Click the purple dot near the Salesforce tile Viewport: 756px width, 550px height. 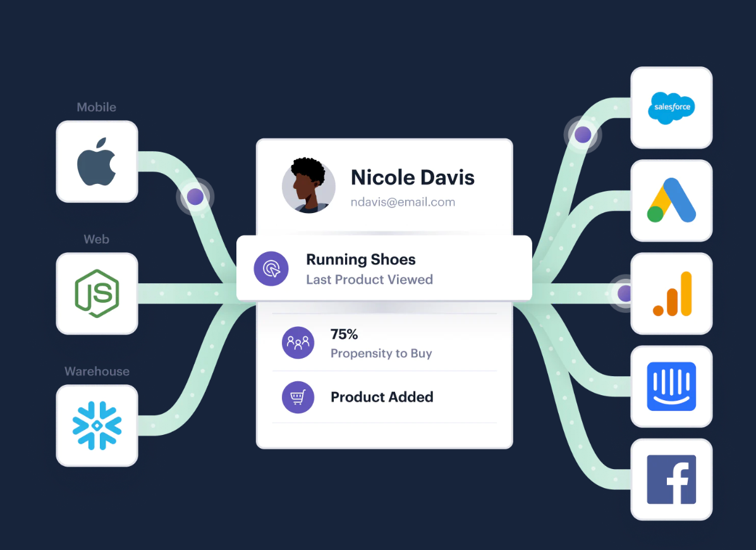tap(583, 135)
